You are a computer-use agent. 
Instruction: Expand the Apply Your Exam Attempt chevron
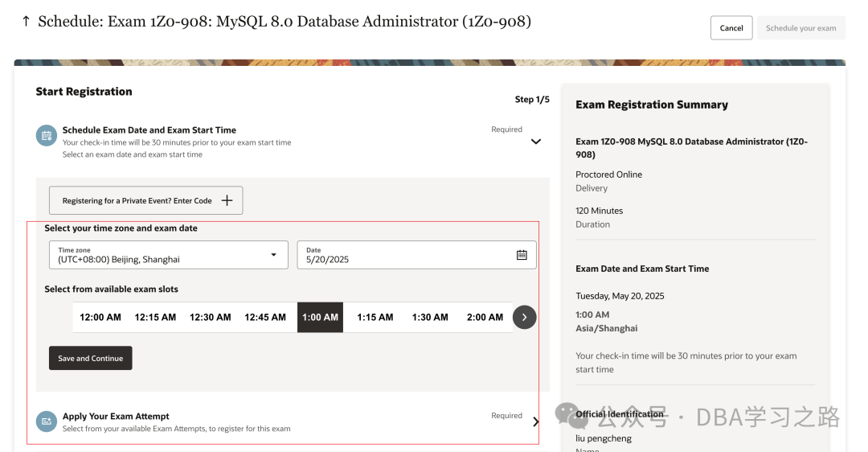[536, 422]
